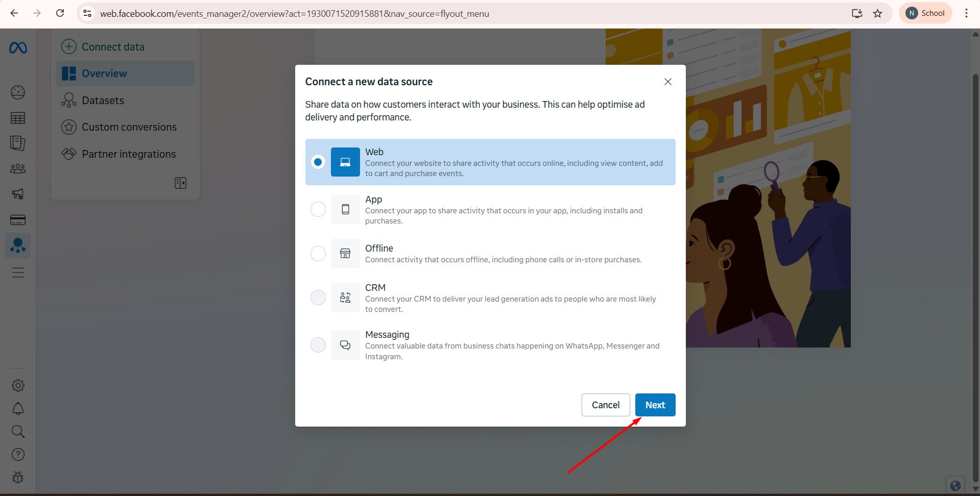Open the Chrome three-dot menu
The height and width of the screenshot is (496, 980).
966,13
